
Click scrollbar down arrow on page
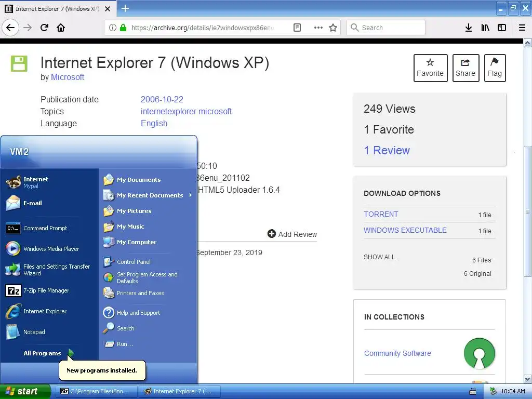click(x=528, y=379)
